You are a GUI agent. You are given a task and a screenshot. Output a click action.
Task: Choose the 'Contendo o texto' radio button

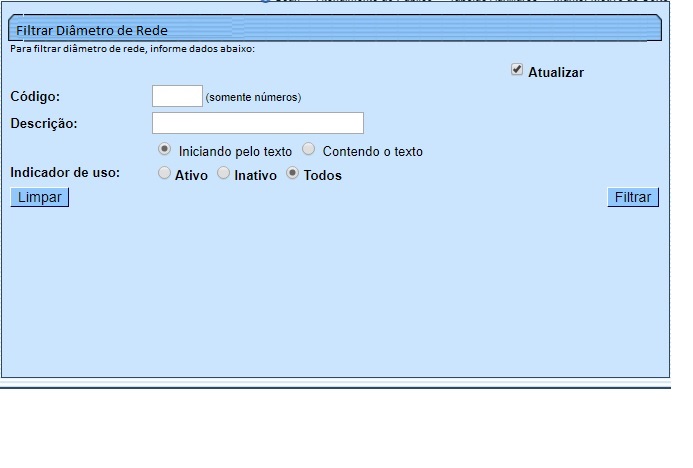click(309, 149)
